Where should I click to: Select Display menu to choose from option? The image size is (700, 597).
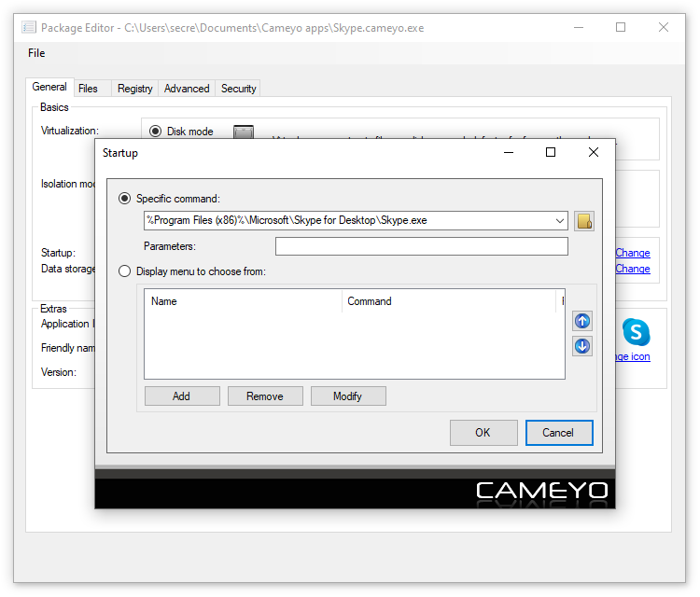(x=124, y=271)
